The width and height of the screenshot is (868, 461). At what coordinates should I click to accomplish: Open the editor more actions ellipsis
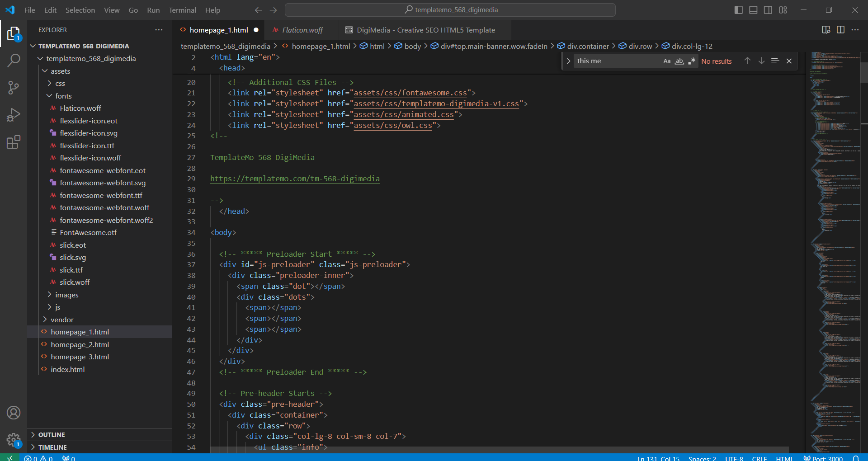click(855, 30)
